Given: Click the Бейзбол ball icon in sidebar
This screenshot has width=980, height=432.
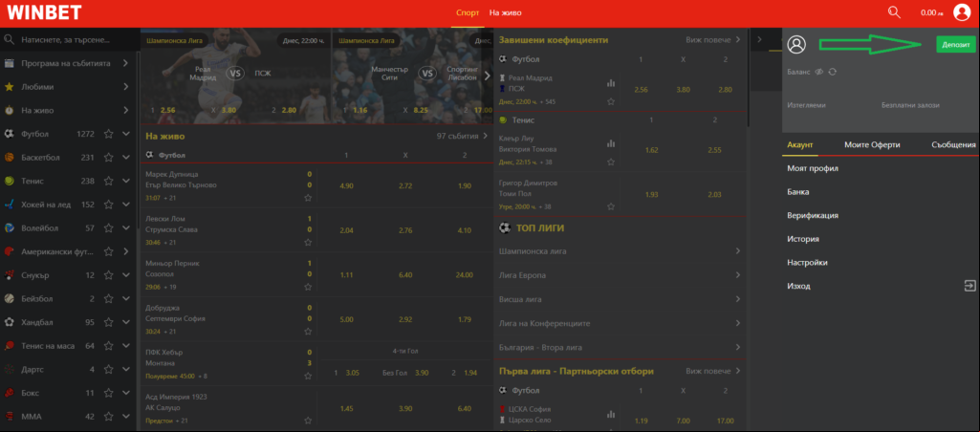Looking at the screenshot, I should point(9,299).
